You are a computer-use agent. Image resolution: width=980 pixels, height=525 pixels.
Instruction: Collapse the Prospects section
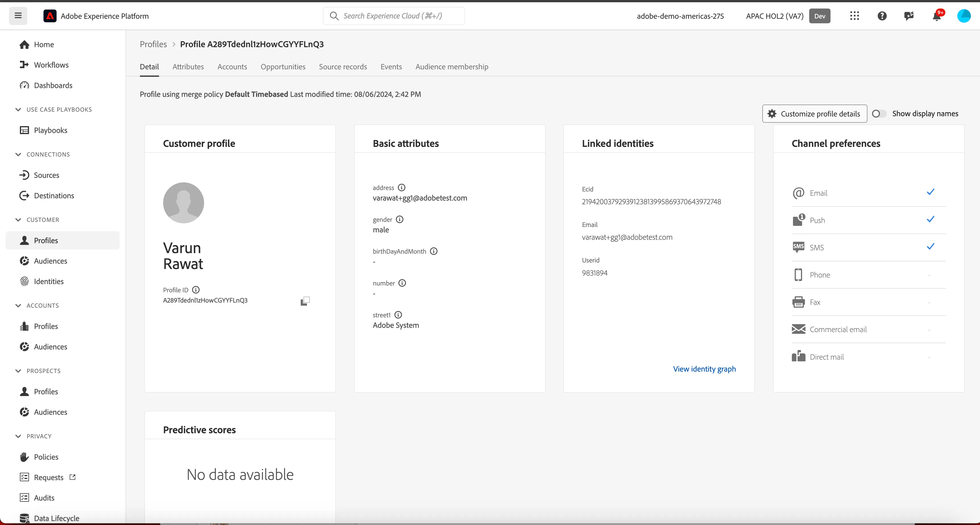pos(18,371)
